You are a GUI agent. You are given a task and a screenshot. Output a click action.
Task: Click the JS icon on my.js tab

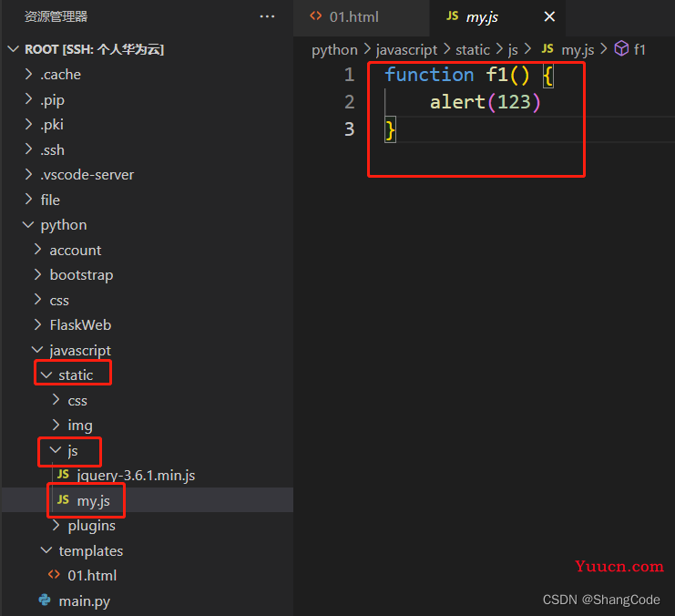[x=452, y=15]
